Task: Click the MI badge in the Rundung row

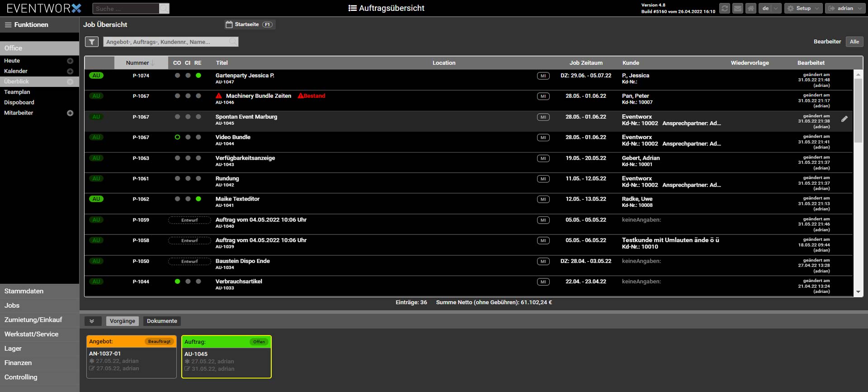Action: pos(543,179)
